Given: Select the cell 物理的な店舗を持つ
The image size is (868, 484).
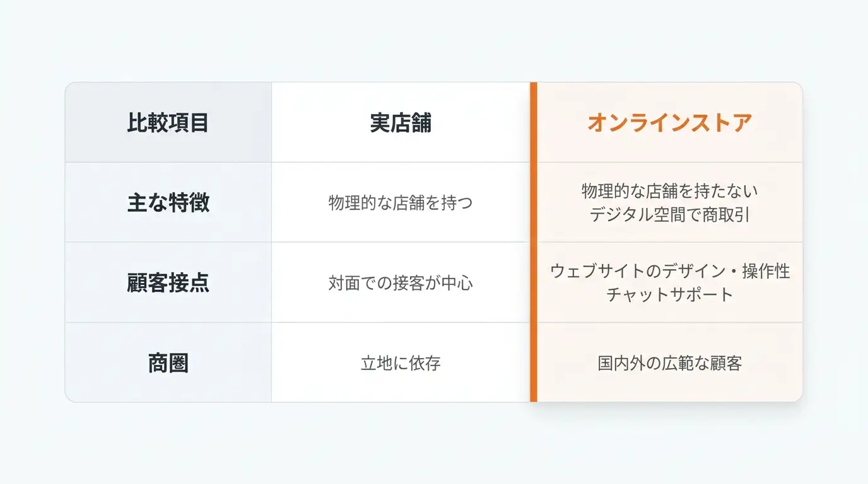Looking at the screenshot, I should tap(401, 202).
